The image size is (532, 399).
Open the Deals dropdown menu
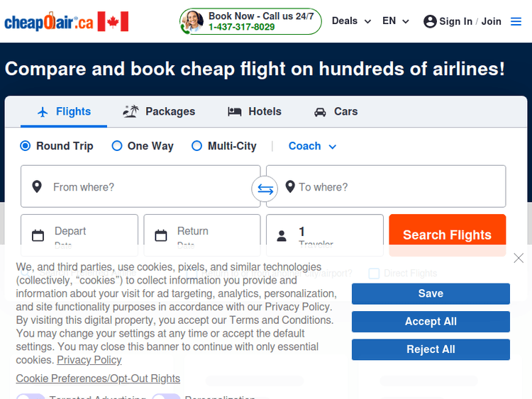351,21
